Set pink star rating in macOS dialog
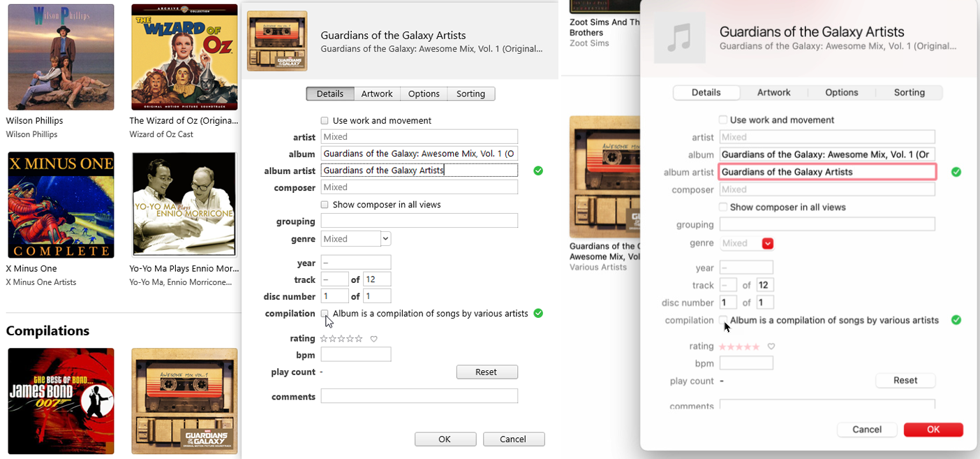The image size is (980, 459). [740, 347]
